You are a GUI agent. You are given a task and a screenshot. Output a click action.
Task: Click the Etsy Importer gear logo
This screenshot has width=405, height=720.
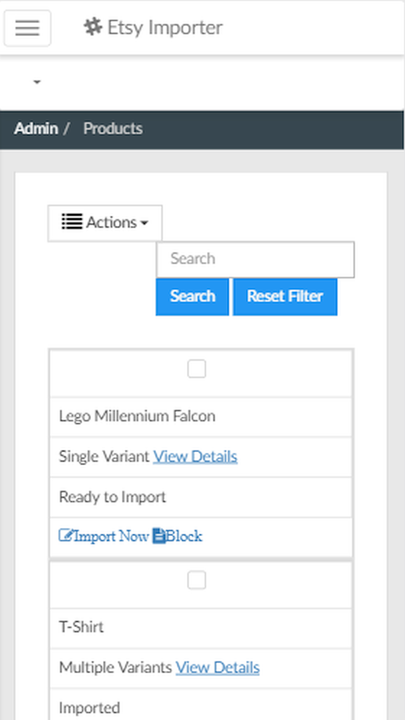[x=93, y=27]
